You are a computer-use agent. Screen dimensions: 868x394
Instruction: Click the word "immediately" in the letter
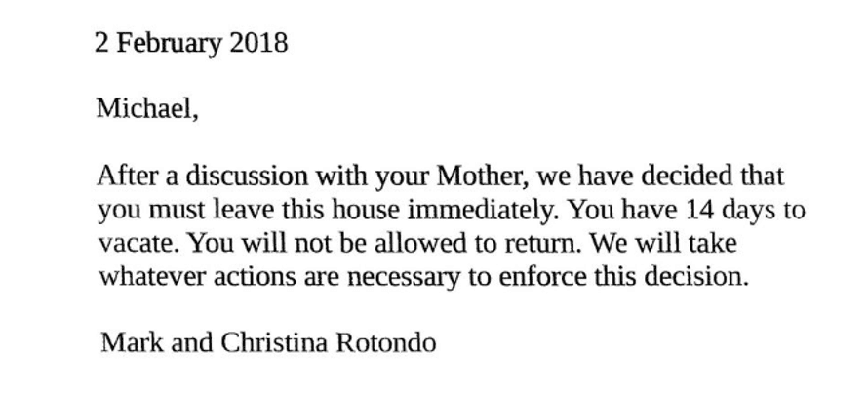pyautogui.click(x=480, y=211)
